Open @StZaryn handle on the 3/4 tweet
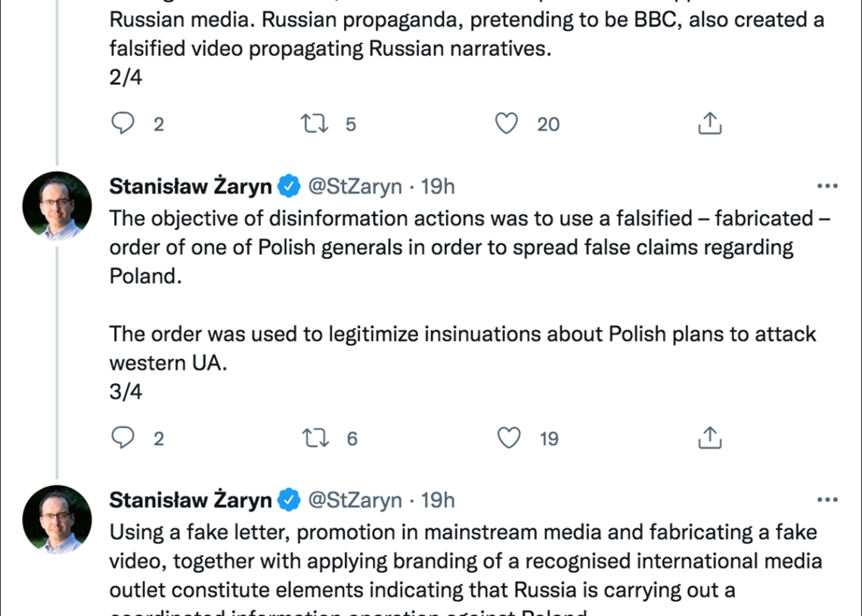Image resolution: width=862 pixels, height=616 pixels. coord(355,186)
